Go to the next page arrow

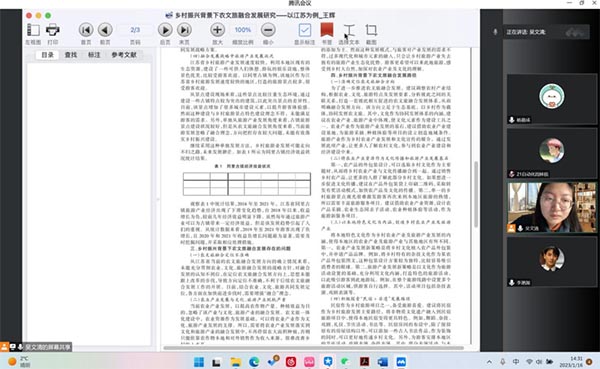pyautogui.click(x=165, y=30)
